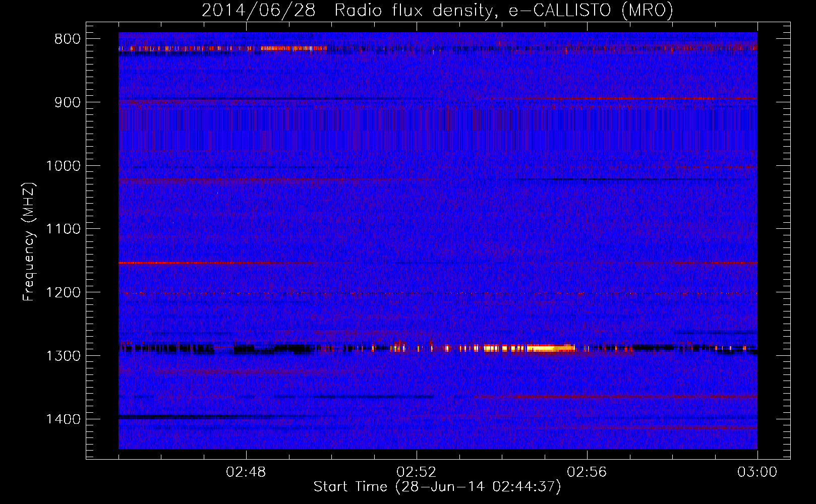816x504 pixels.
Task: Click the 1100 frequency tick label
Action: 63,229
